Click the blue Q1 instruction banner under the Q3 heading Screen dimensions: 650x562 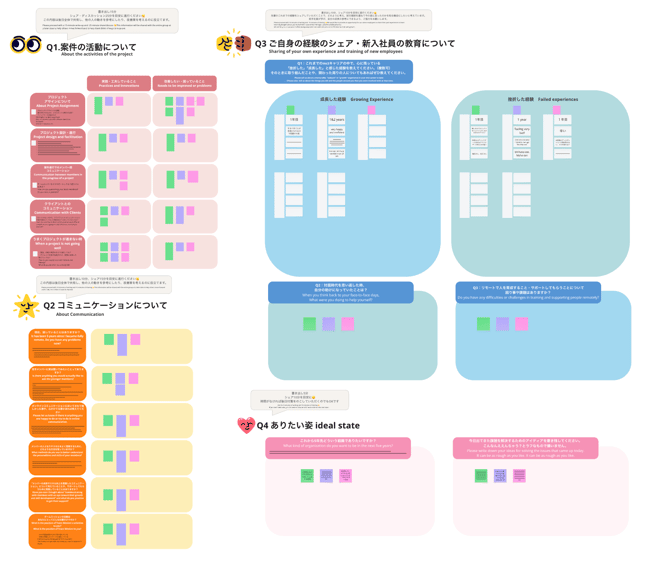339,71
